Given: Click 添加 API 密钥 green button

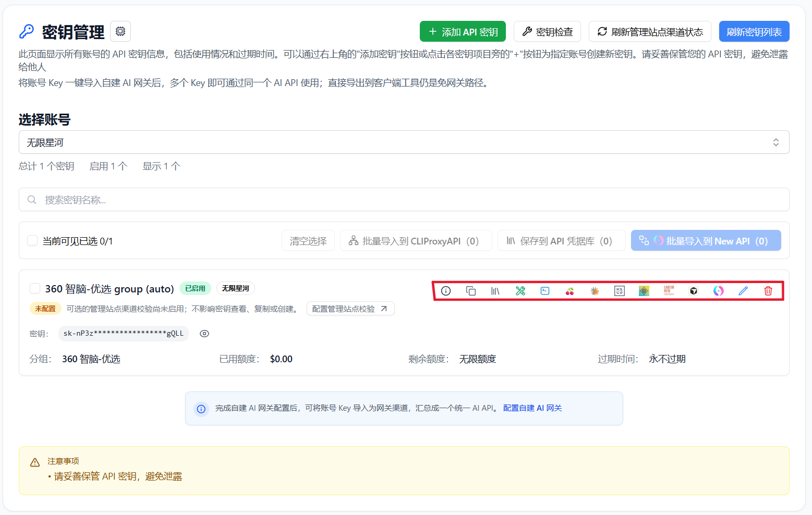Looking at the screenshot, I should point(463,31).
